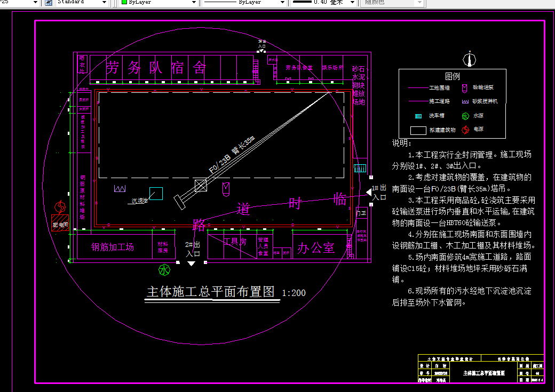555x392 pixels.
Task: Select the red 电源 power source symbol in legend
Action: click(465, 129)
